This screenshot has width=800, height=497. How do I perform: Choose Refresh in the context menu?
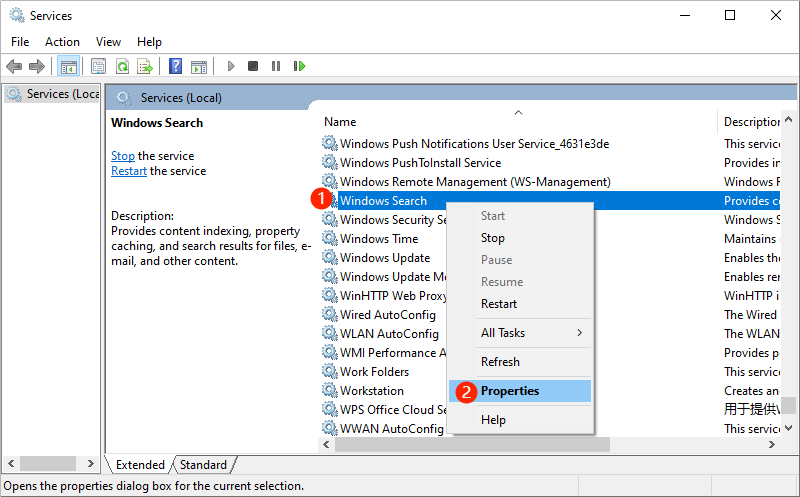(x=520, y=362)
